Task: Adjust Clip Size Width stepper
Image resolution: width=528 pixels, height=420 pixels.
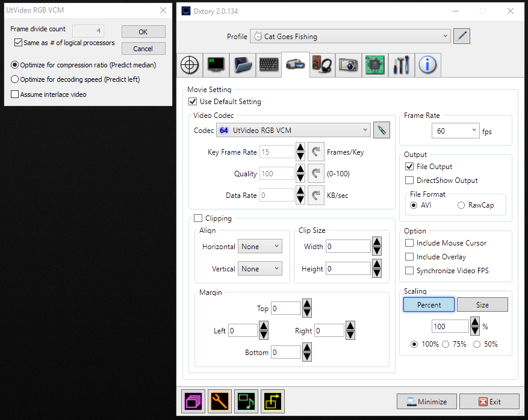Action: pos(377,246)
